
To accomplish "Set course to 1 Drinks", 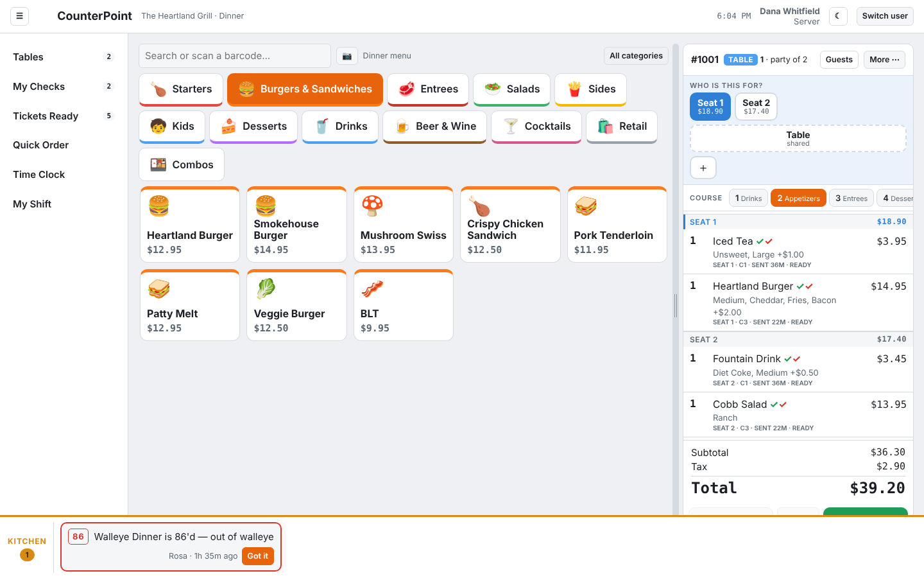I will pyautogui.click(x=748, y=198).
